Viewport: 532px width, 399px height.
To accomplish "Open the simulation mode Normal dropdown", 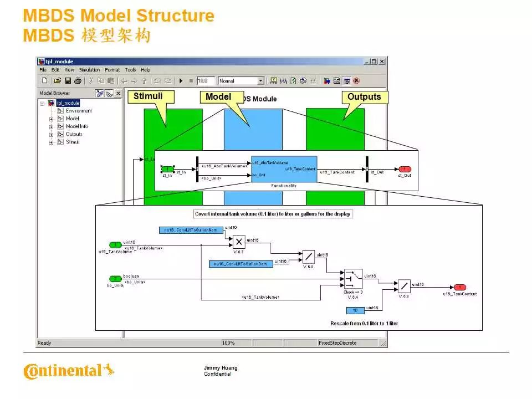I will click(260, 81).
